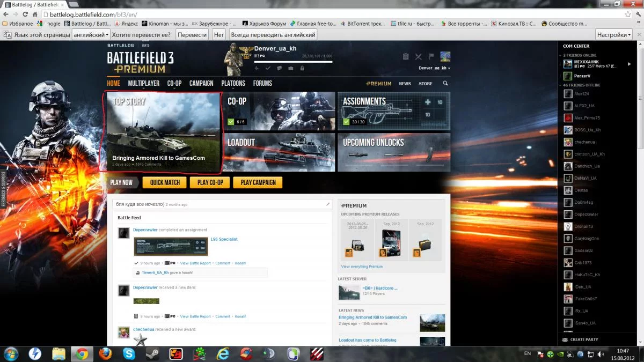Open the Home tab
The image size is (644, 362).
click(113, 84)
